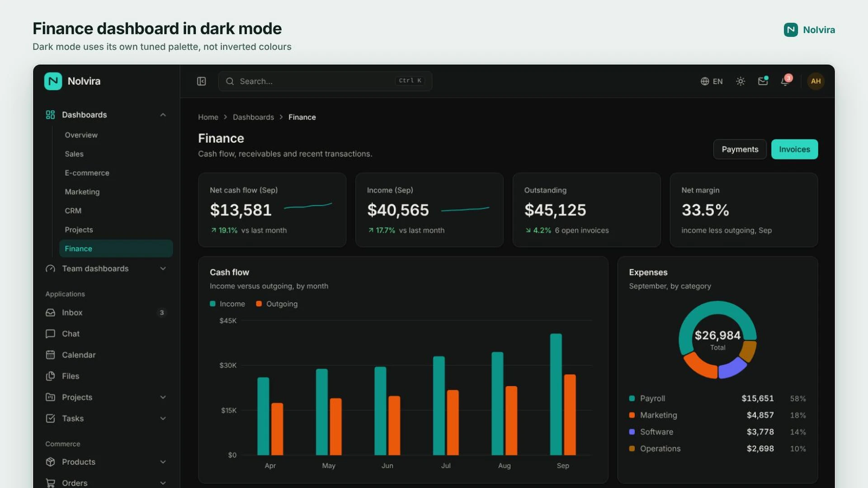This screenshot has height=488, width=868.
Task: Click the Inbox tray icon
Action: (x=50, y=313)
